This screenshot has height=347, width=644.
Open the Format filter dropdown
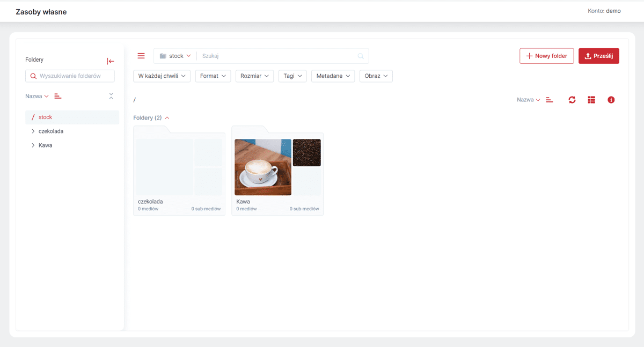[213, 76]
